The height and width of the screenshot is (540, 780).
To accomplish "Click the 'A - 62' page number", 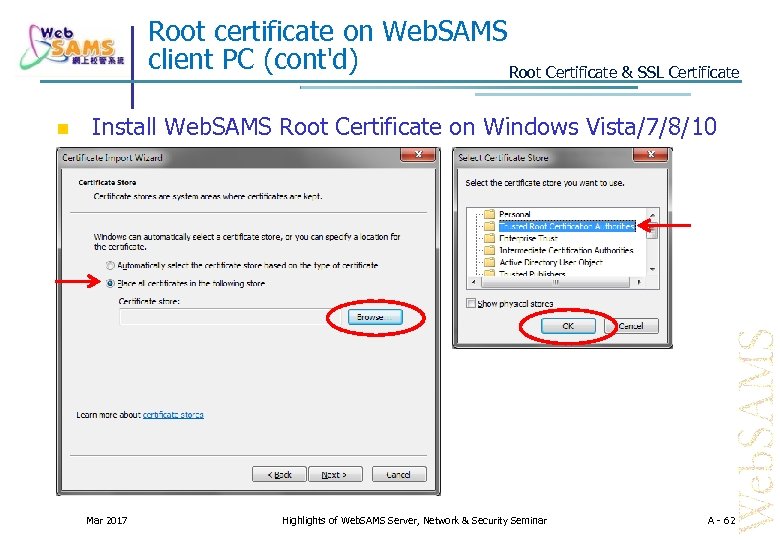I will click(x=721, y=521).
